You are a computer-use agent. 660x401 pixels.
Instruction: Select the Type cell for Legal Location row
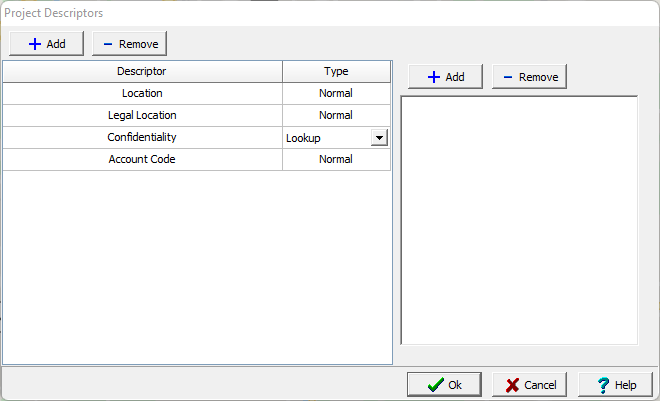336,115
